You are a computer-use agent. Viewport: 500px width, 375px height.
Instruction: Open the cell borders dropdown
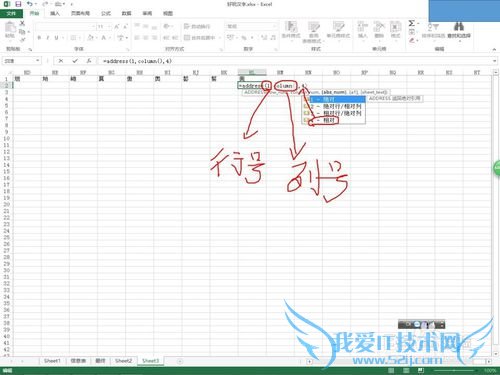tap(81, 38)
